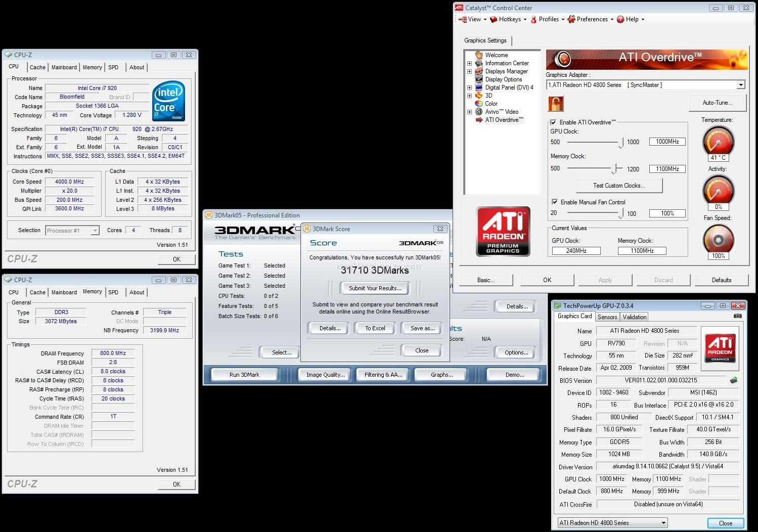Click the Memory Clock 1100MHz value field
Image resolution: width=758 pixels, height=532 pixels.
667,169
